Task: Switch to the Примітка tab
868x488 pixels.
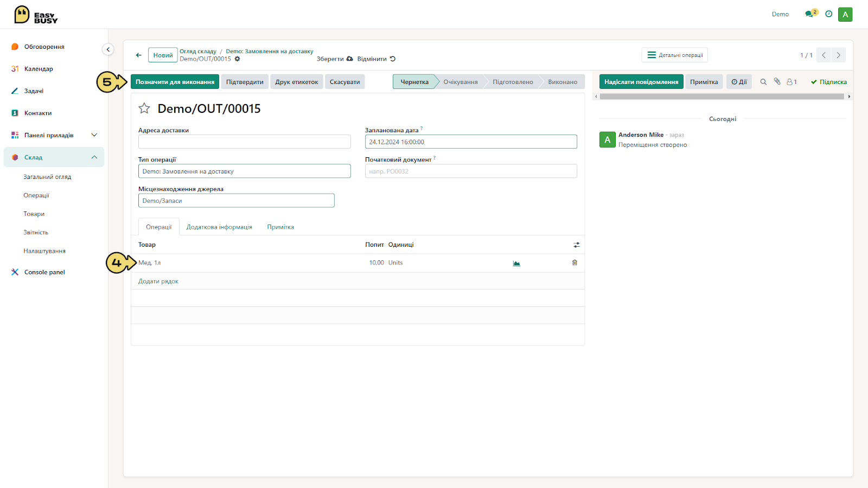Action: point(280,227)
